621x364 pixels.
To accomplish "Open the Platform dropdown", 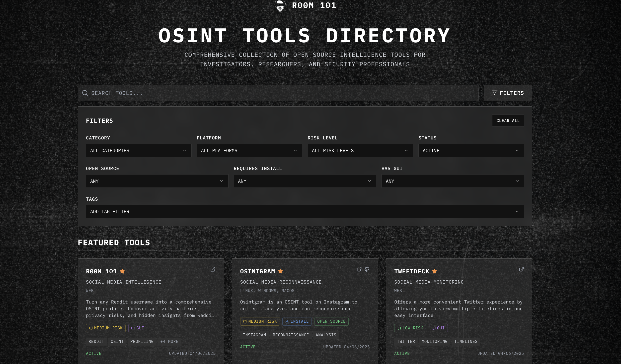I will (x=249, y=151).
